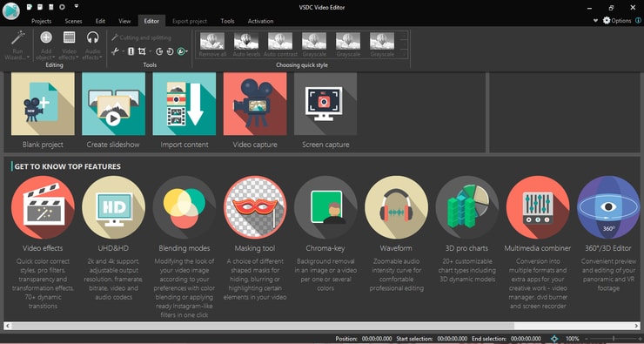Click the scrollbar right arrow
644x344 pixels.
pos(636,326)
